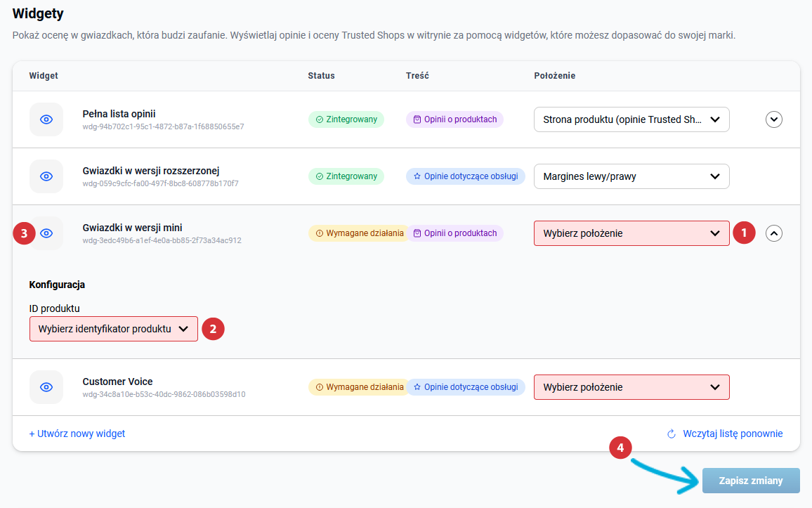
Task: Open the Margines lewy/prawy position dropdown
Action: pyautogui.click(x=631, y=176)
